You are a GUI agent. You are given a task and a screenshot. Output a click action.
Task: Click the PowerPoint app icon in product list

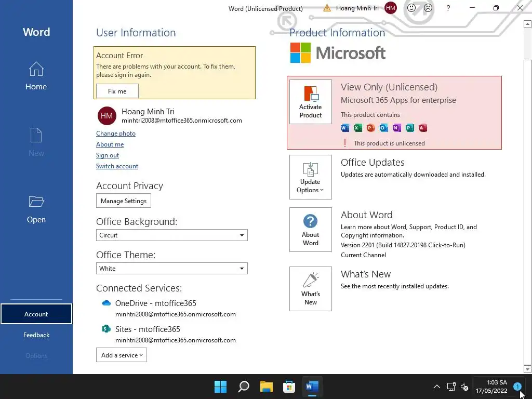tap(370, 128)
